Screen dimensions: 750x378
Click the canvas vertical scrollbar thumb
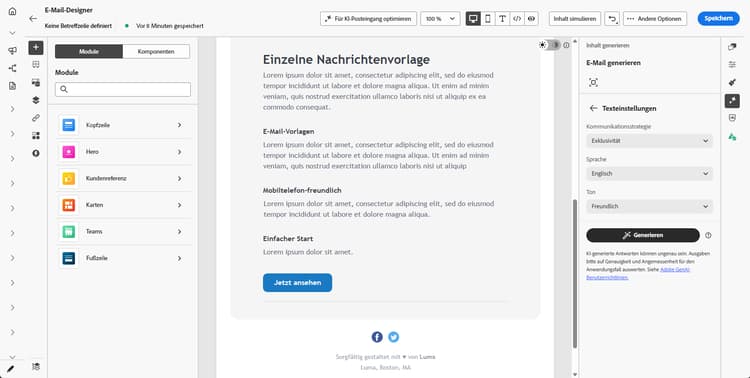(x=574, y=273)
